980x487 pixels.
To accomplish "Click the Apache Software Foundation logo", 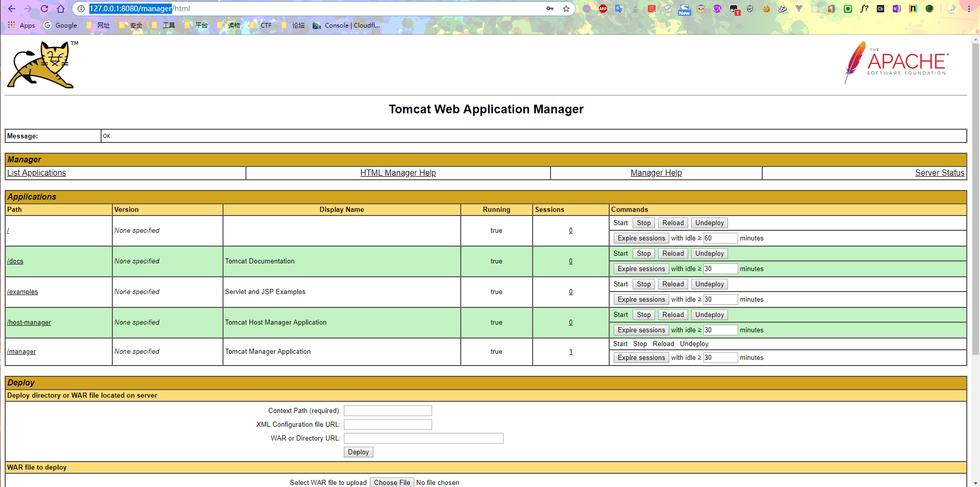I will [x=897, y=63].
